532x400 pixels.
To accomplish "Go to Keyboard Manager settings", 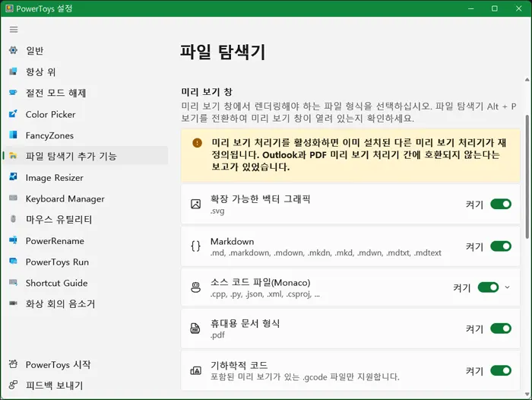I will tap(85, 198).
